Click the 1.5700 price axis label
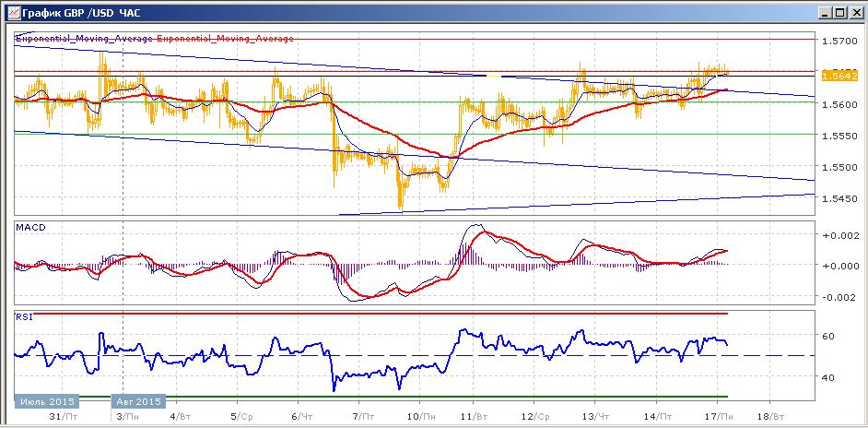The image size is (868, 428). point(840,41)
